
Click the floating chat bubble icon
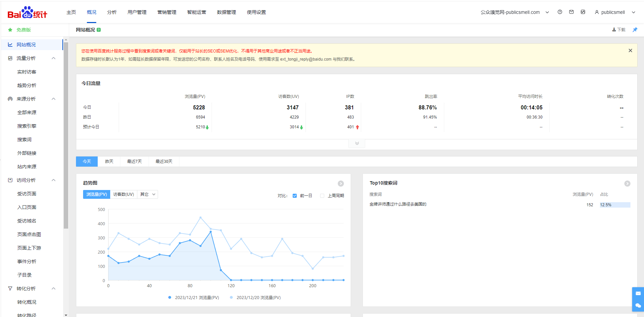pos(638,305)
